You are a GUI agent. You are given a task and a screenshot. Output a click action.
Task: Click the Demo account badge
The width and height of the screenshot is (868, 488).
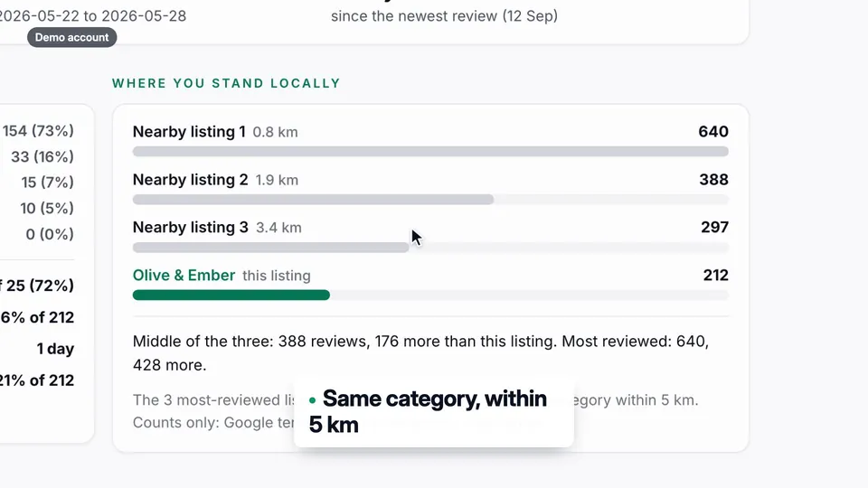72,38
